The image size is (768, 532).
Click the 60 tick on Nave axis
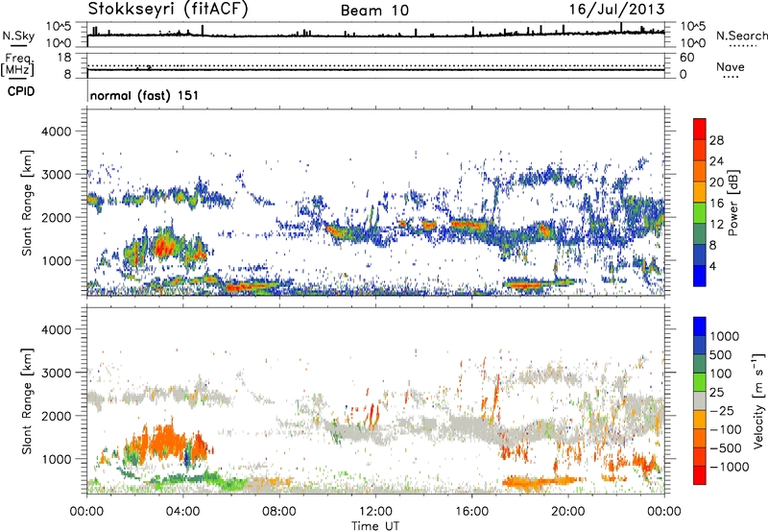(687, 58)
